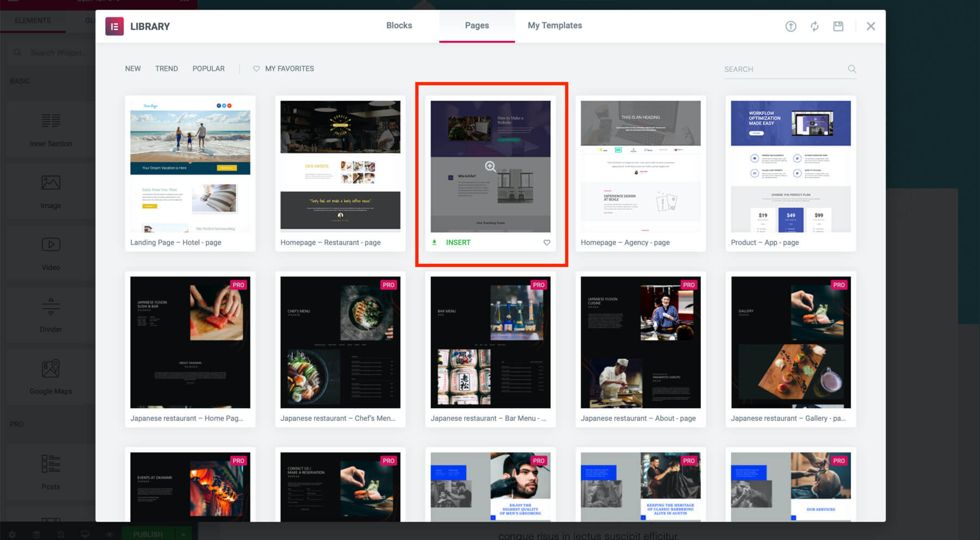Open Japanese restaurant Bar Menu thumbnail
The height and width of the screenshot is (540, 980).
pyautogui.click(x=491, y=342)
